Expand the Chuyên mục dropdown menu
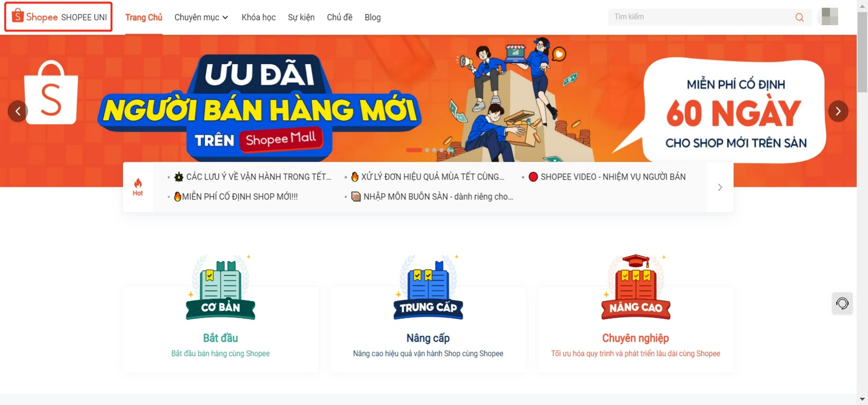The height and width of the screenshot is (405, 868). [x=201, y=17]
